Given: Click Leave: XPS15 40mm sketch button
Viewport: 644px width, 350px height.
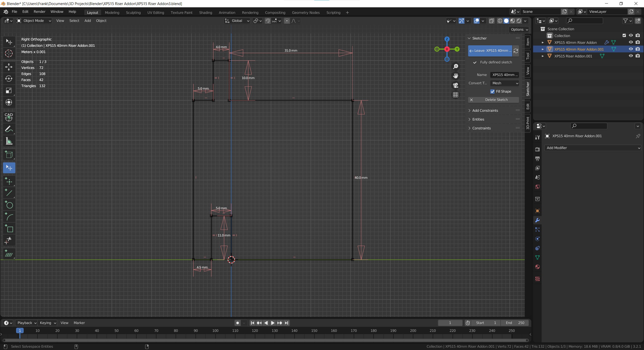Looking at the screenshot, I should [490, 51].
